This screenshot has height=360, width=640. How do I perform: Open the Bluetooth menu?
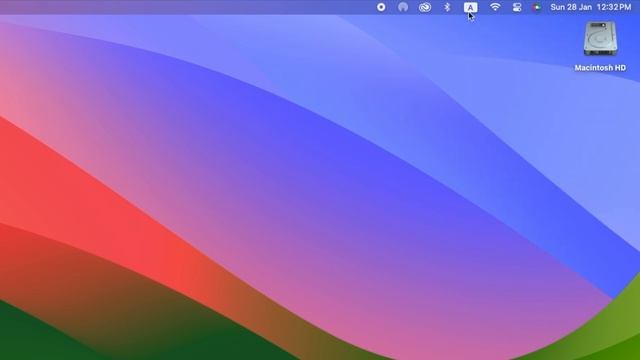pos(447,7)
